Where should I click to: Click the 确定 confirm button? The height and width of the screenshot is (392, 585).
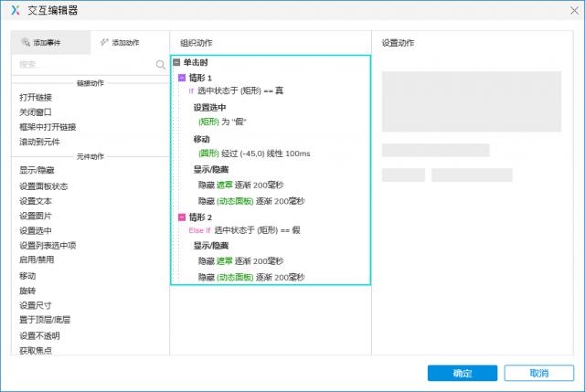[463, 373]
